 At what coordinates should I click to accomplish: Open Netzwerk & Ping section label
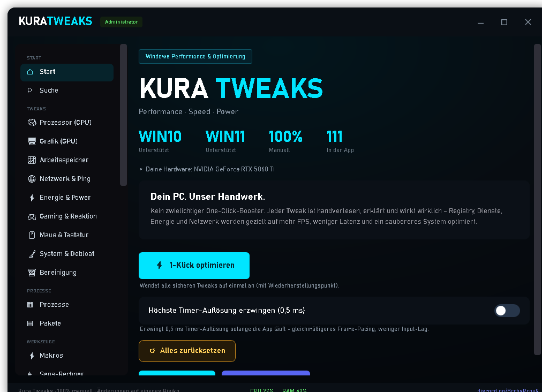coord(65,179)
